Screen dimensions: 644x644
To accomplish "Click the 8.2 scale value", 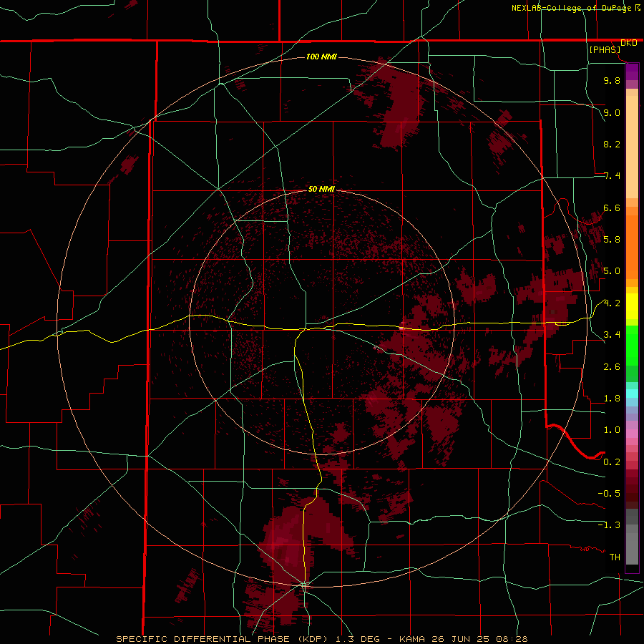I will [612, 144].
